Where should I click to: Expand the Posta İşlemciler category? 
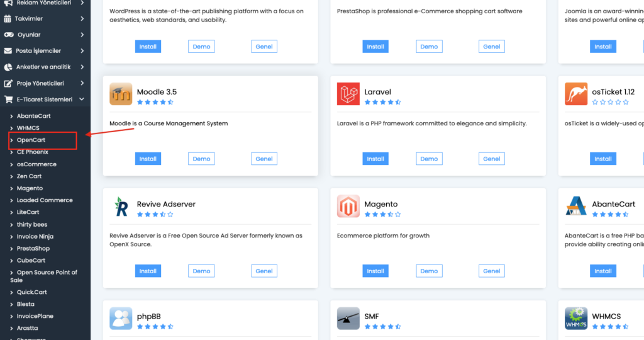(x=45, y=50)
